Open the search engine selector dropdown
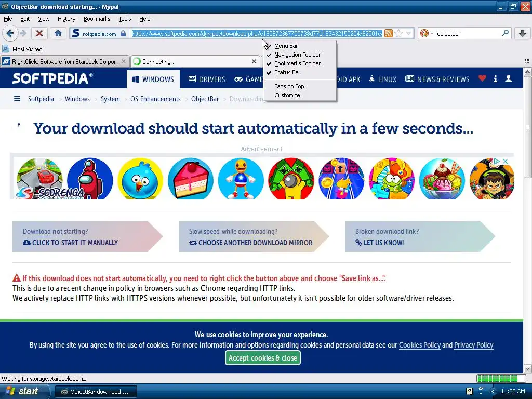The width and height of the screenshot is (532, 399). 427,33
